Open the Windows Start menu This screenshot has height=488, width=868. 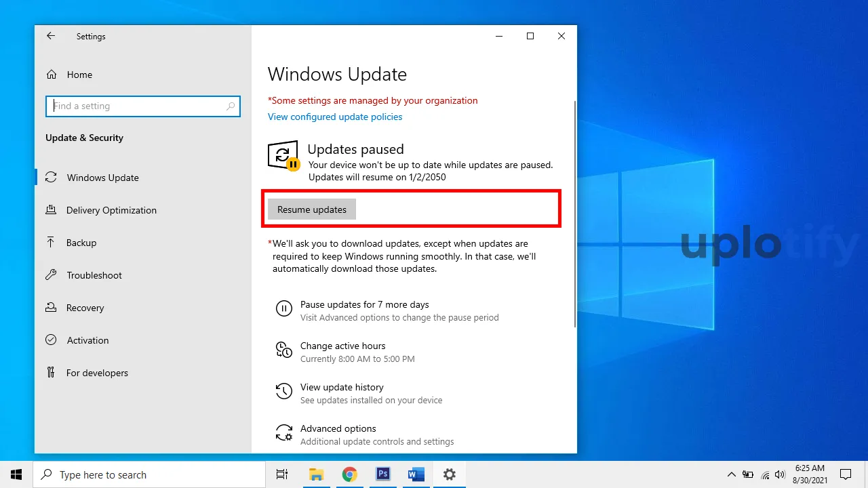pos(16,474)
